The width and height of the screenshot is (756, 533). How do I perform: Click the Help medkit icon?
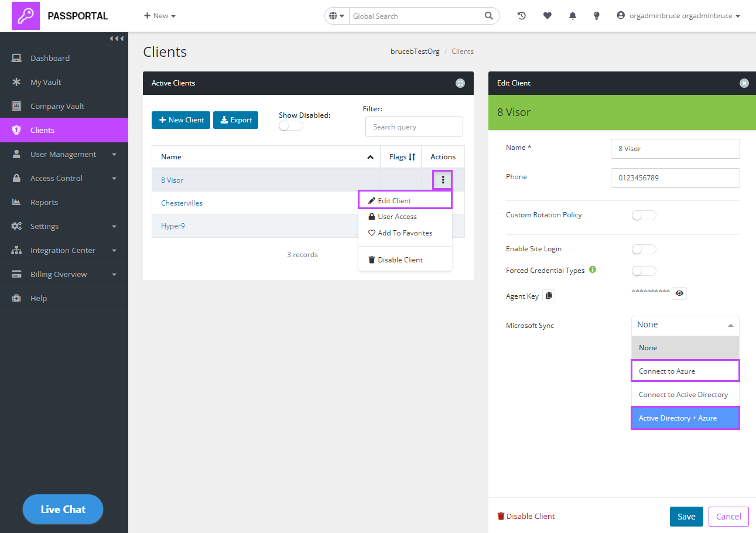(x=16, y=298)
